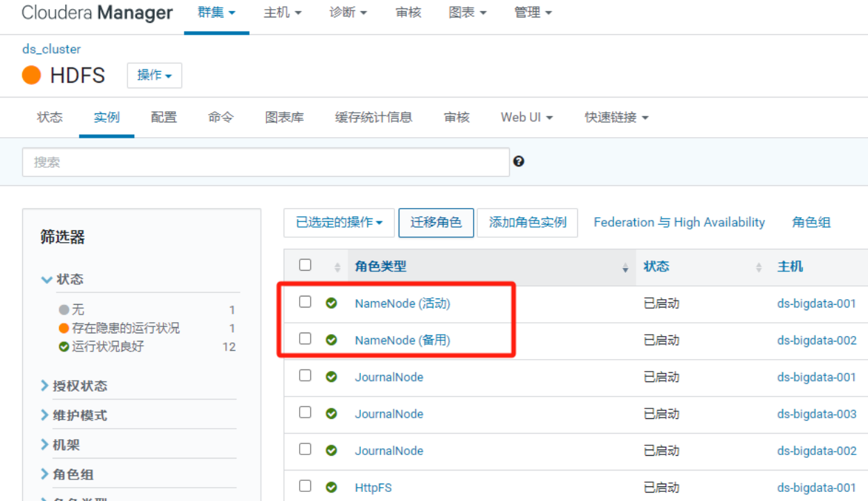
Task: Filter by 无 status
Action: tap(78, 310)
